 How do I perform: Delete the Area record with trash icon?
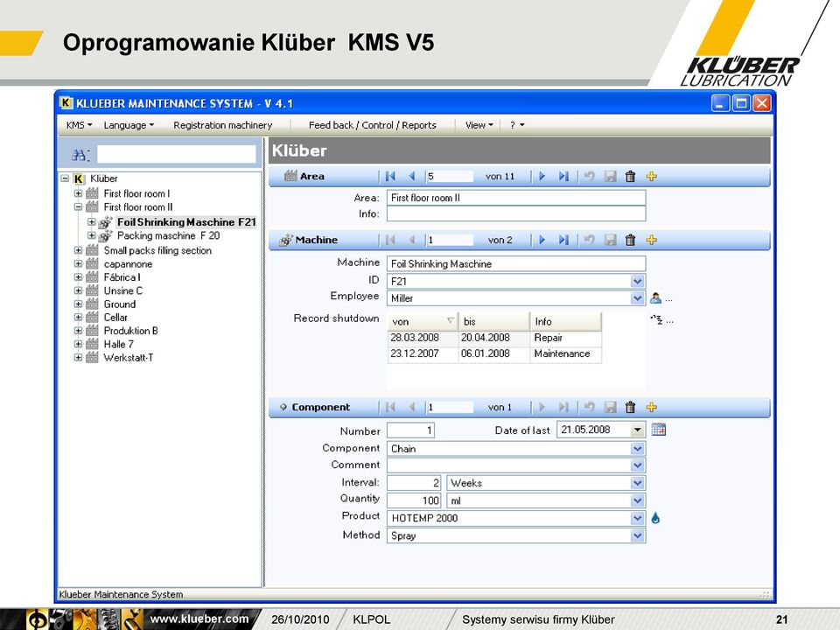[631, 176]
